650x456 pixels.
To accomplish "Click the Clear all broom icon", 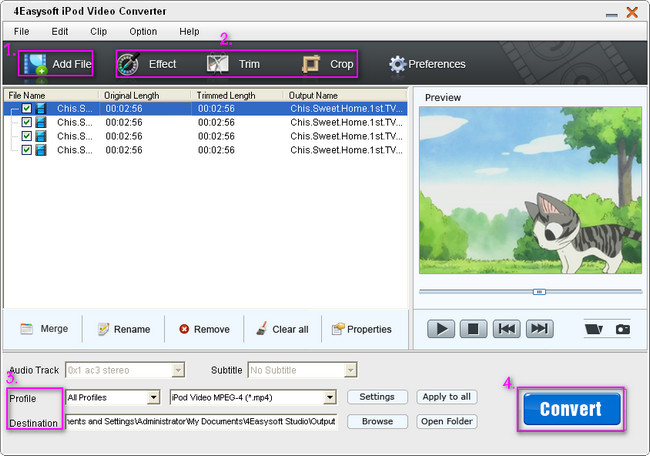I will coord(262,328).
